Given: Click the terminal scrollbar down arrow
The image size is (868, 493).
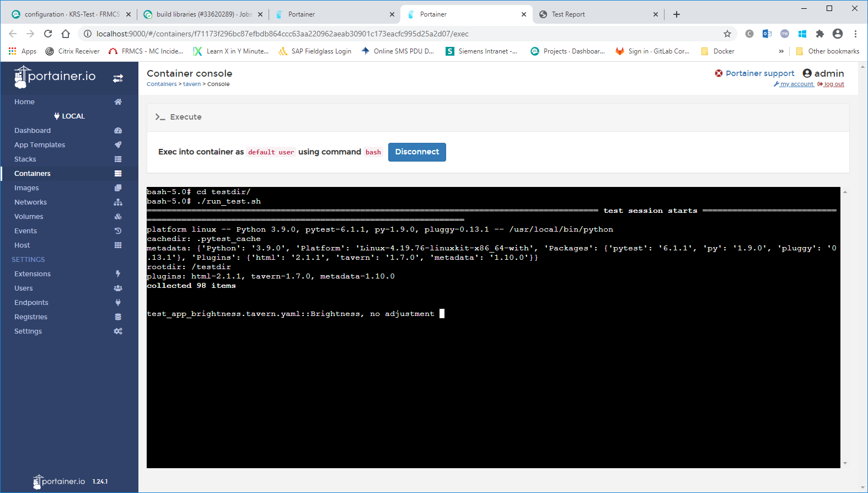Looking at the screenshot, I should 845,463.
